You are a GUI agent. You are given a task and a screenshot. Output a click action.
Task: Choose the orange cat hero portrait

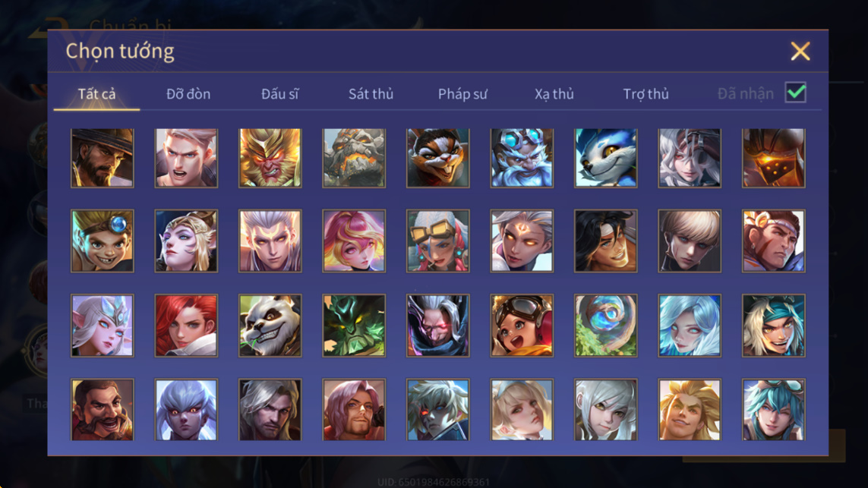coord(438,159)
